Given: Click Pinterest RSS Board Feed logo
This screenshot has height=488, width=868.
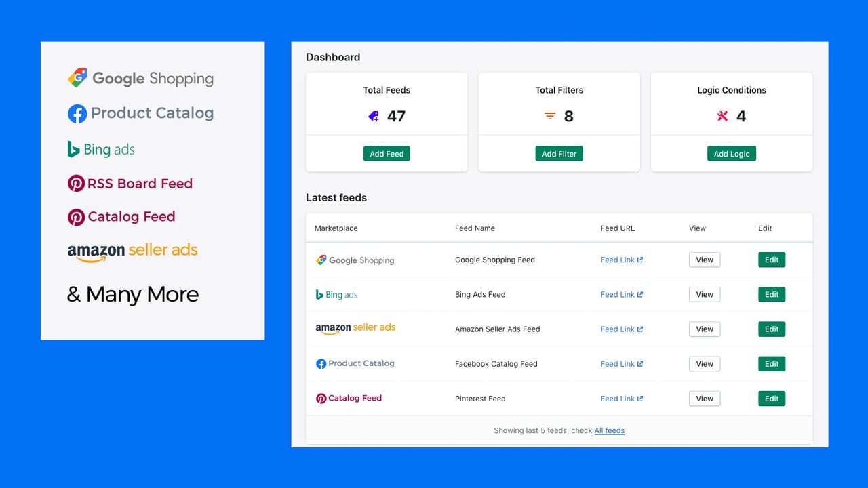Looking at the screenshot, I should point(130,183).
